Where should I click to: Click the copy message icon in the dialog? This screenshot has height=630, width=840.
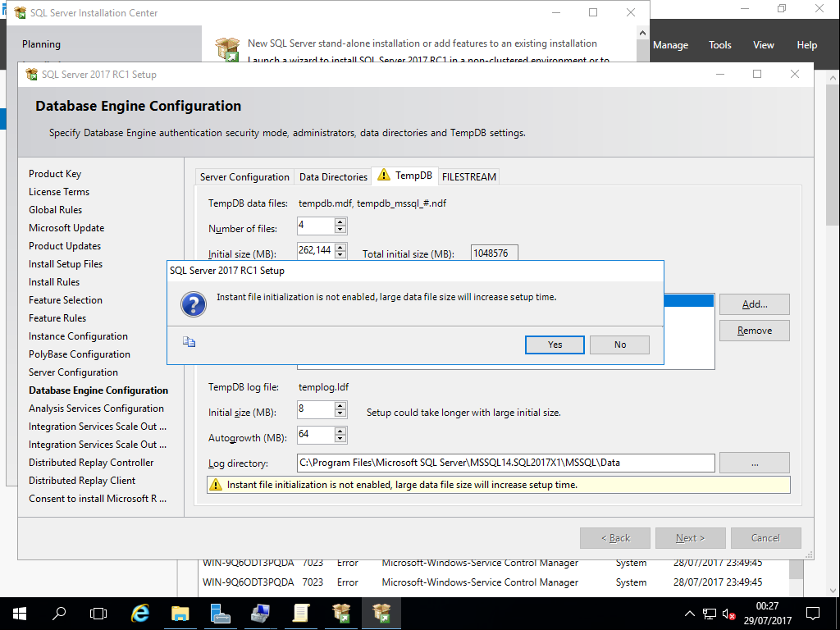pyautogui.click(x=189, y=343)
